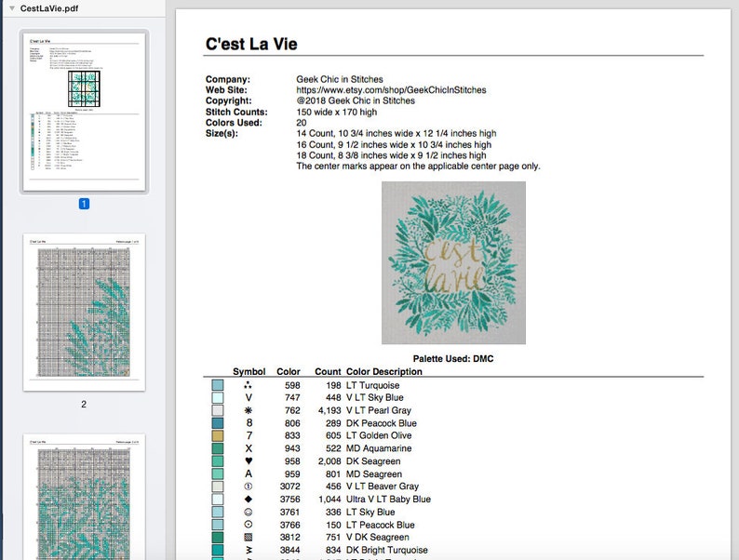The height and width of the screenshot is (560, 739).
Task: Click the center marks note line
Action: pos(418,167)
